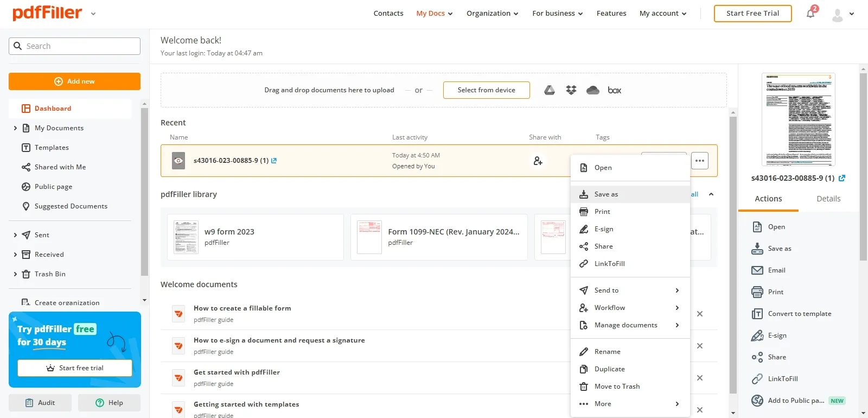Select Duplicate from the context menu
Screen dimensions: 868x418
point(610,369)
